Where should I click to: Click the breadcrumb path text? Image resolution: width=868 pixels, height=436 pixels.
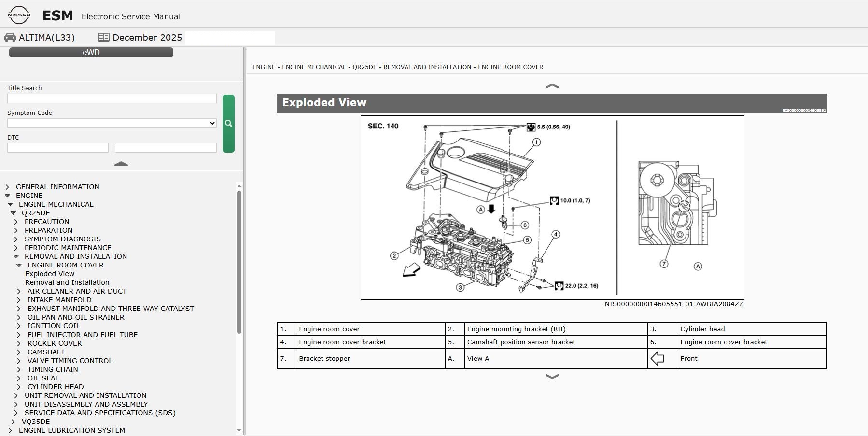(398, 67)
